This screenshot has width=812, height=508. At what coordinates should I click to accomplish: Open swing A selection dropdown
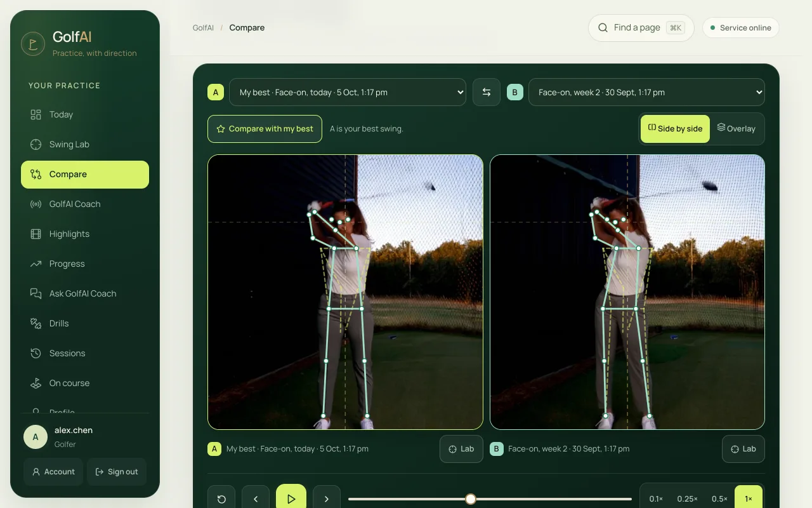click(x=348, y=92)
